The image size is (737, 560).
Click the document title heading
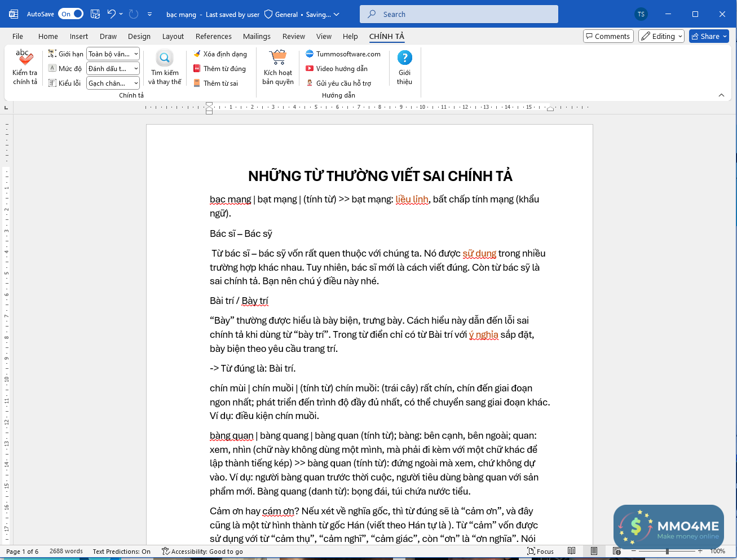(x=380, y=176)
